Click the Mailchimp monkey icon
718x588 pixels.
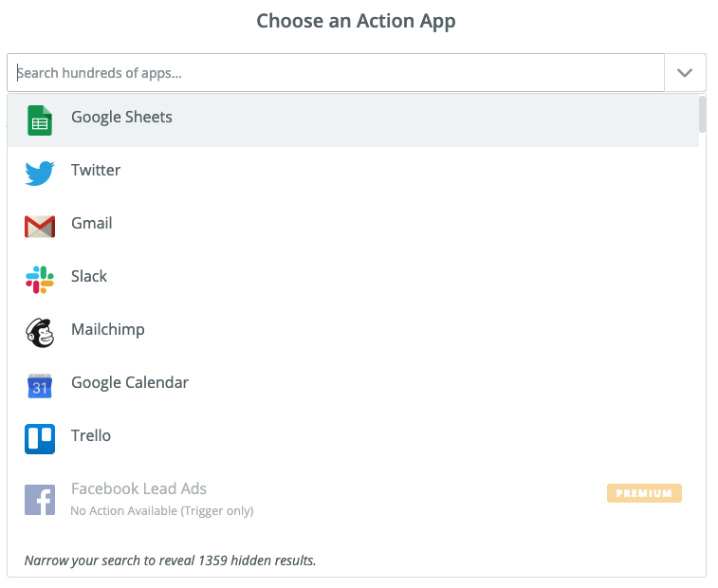tap(40, 332)
